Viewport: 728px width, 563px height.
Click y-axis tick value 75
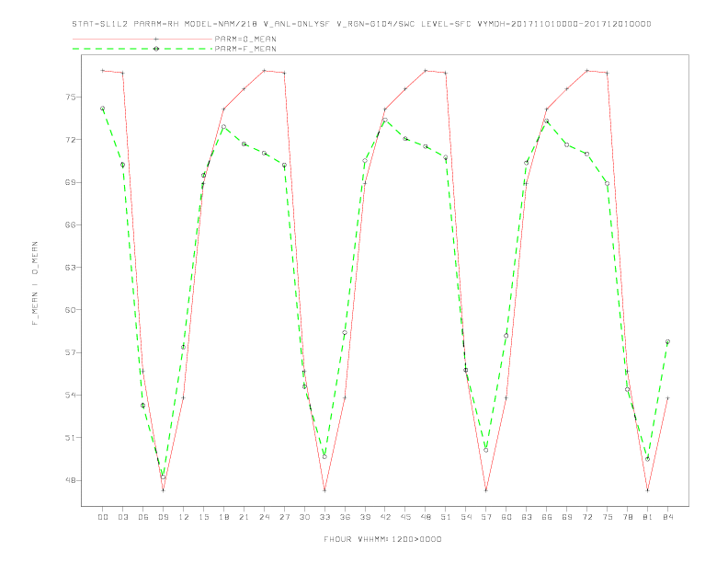pos(70,98)
